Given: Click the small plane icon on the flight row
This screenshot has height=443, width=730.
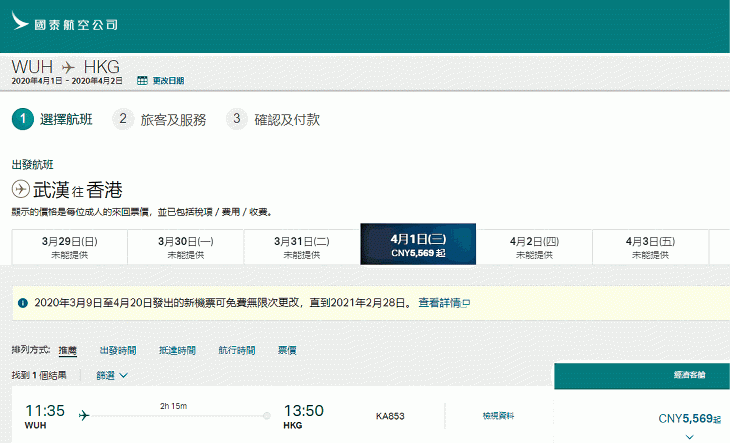Looking at the screenshot, I should point(84,415).
